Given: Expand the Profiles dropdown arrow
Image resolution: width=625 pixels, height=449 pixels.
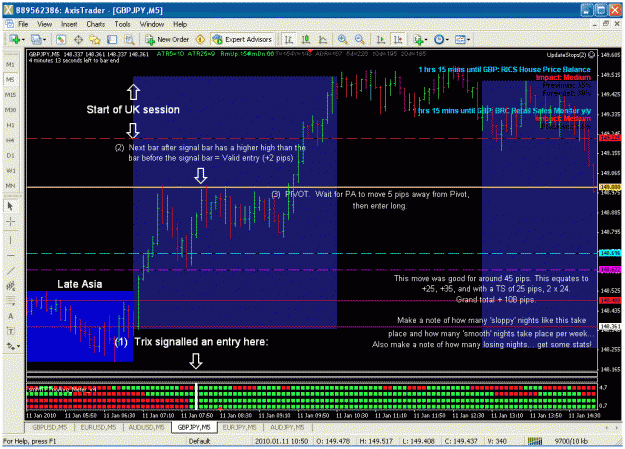Looking at the screenshot, I should pyautogui.click(x=44, y=40).
